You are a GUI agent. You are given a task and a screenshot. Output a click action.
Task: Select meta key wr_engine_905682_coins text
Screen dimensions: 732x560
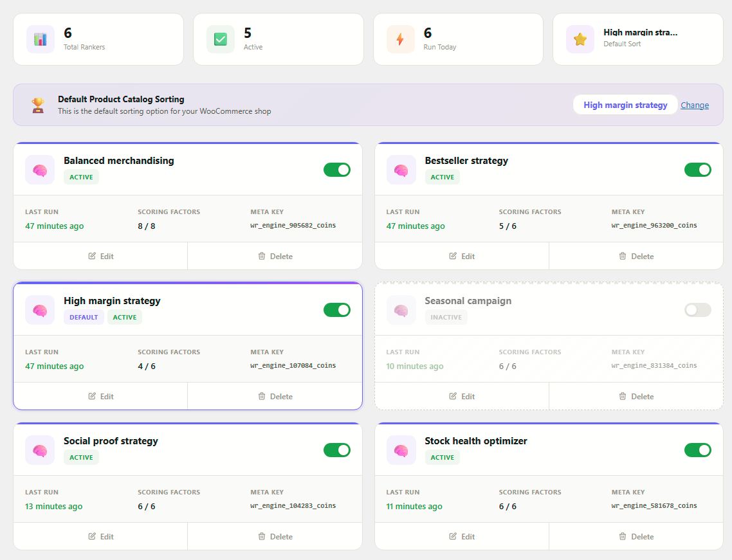click(293, 226)
